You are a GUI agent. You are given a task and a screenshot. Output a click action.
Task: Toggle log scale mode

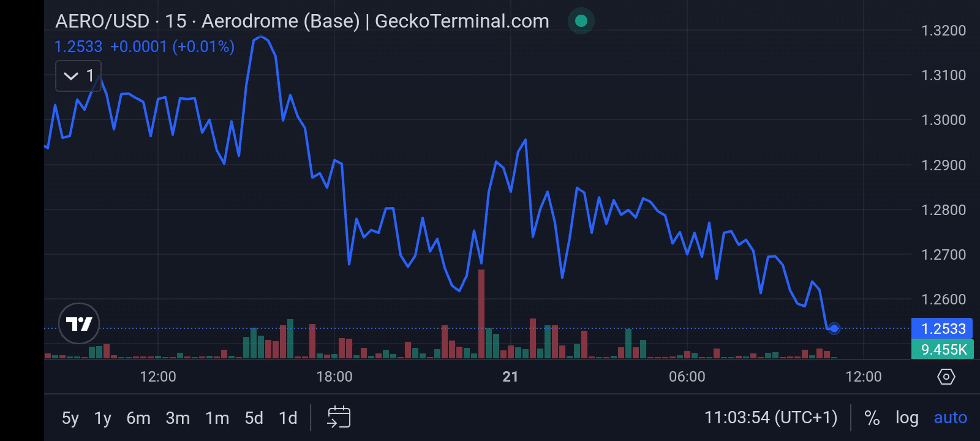pos(907,418)
